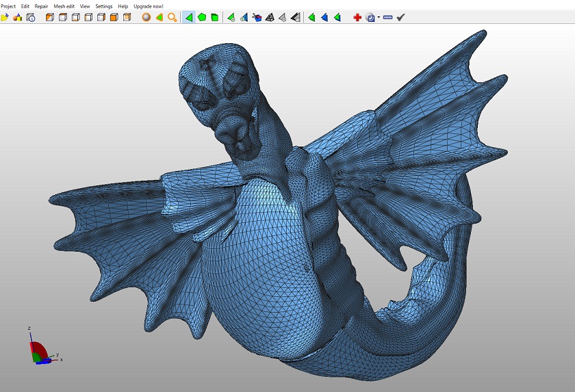Screen dimensions: 575x392
Task: Click the open project folder icon
Action: point(5,17)
